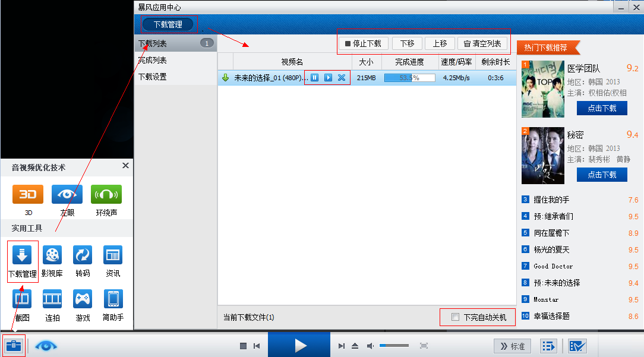This screenshot has height=357, width=644.
Task: Open the 影视库 (movie library) icon
Action: [x=52, y=255]
